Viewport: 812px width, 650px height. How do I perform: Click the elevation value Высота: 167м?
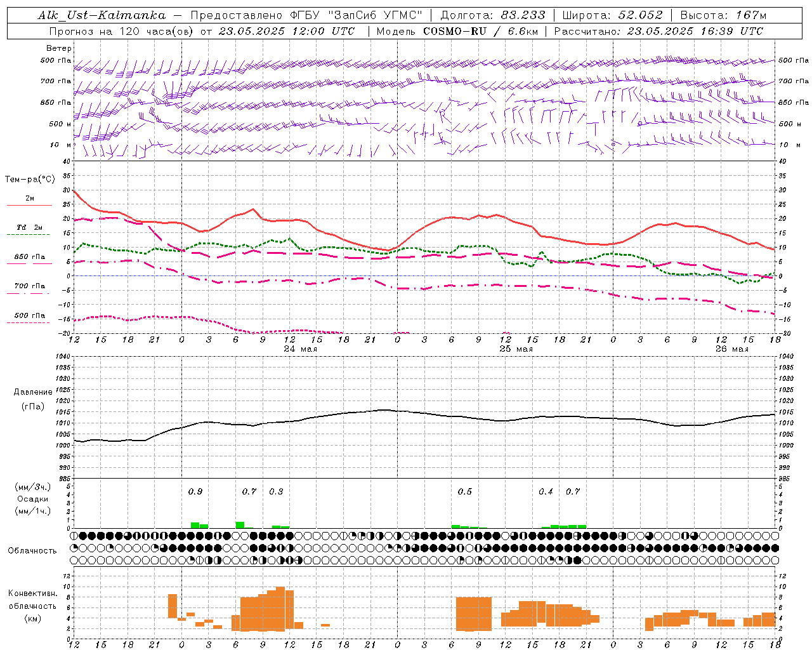[x=723, y=15]
